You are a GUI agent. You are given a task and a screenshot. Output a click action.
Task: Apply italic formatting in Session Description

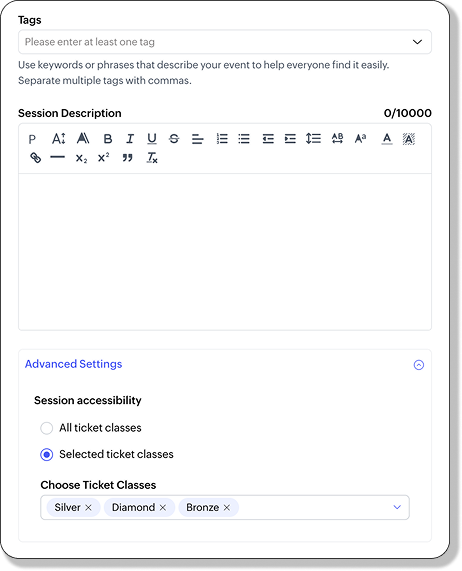[x=130, y=139]
